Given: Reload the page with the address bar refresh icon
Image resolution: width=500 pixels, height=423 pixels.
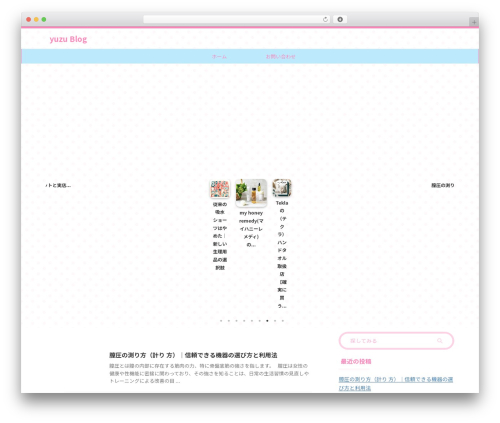Looking at the screenshot, I should 325,19.
